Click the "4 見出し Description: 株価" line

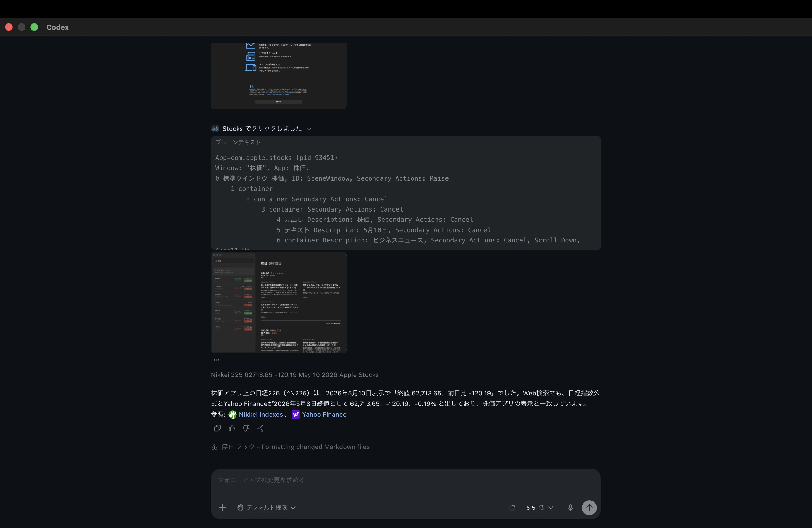[375, 219]
